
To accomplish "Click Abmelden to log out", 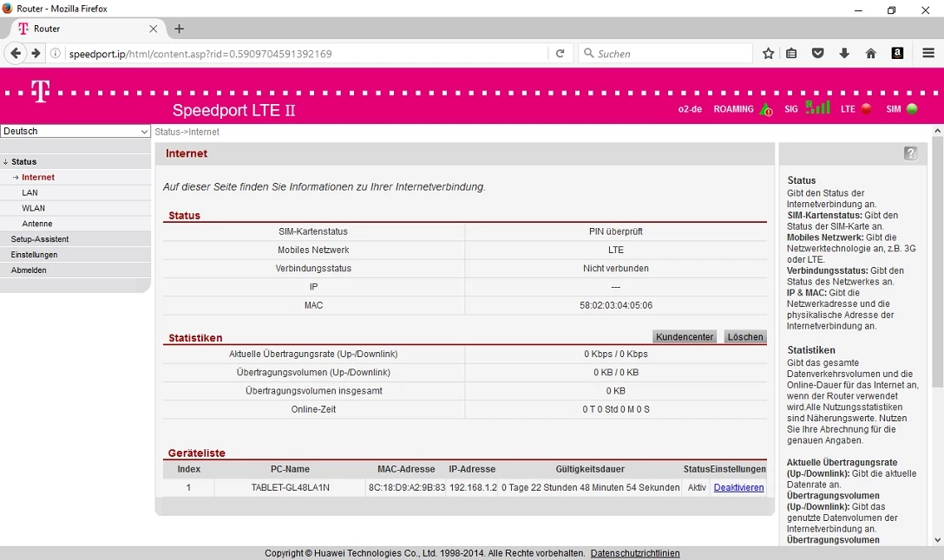I will tap(29, 270).
